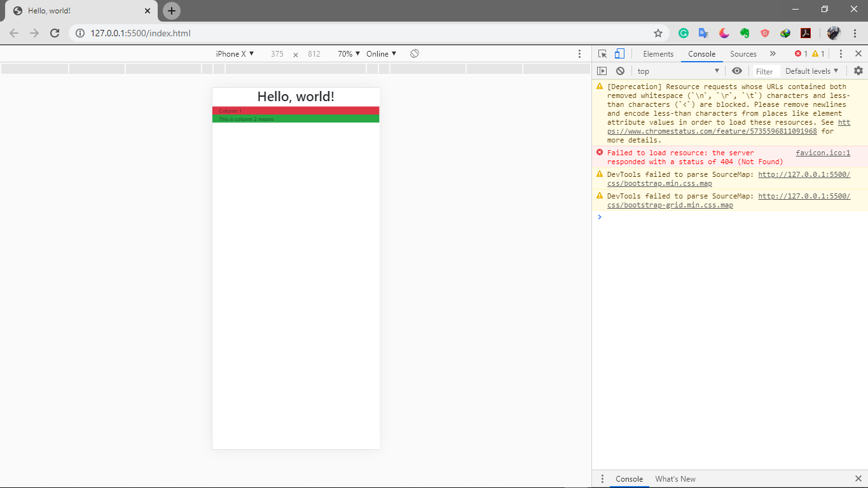Open a new browser tab
The height and width of the screenshot is (488, 868).
point(172,11)
